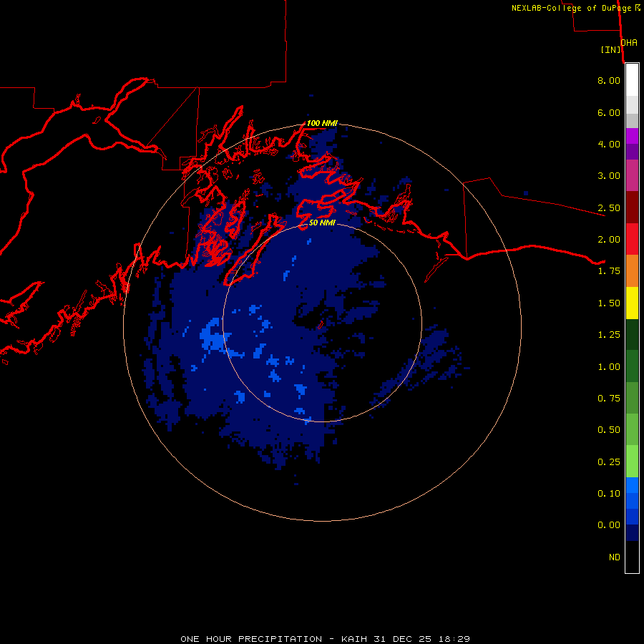Select the 6.00 legend value
The width and height of the screenshot is (644, 644).
(x=609, y=112)
